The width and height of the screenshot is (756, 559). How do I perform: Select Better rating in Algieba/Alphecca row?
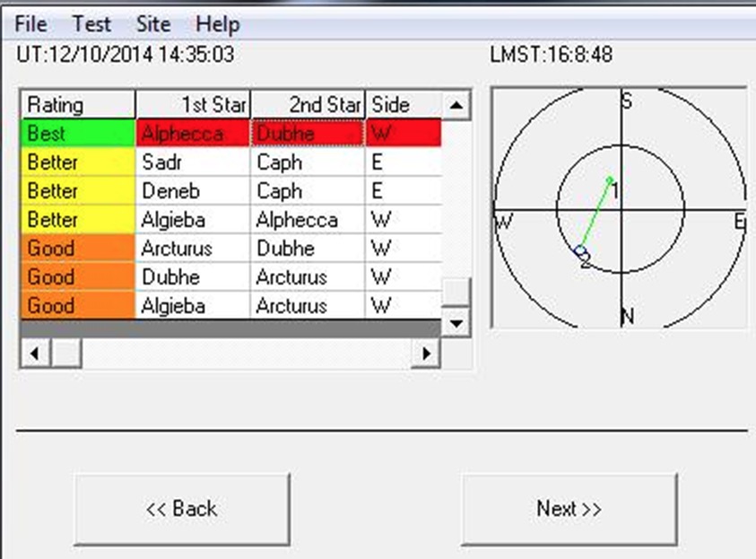78,220
